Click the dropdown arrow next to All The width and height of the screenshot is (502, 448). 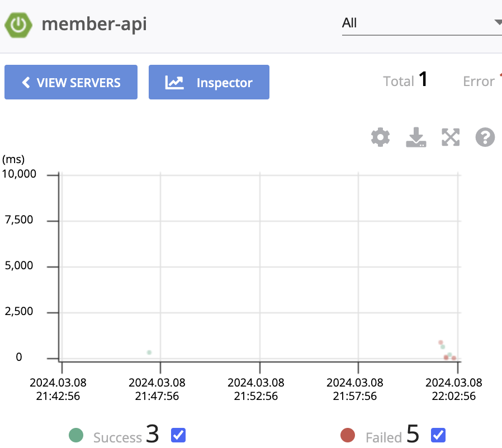[498, 22]
